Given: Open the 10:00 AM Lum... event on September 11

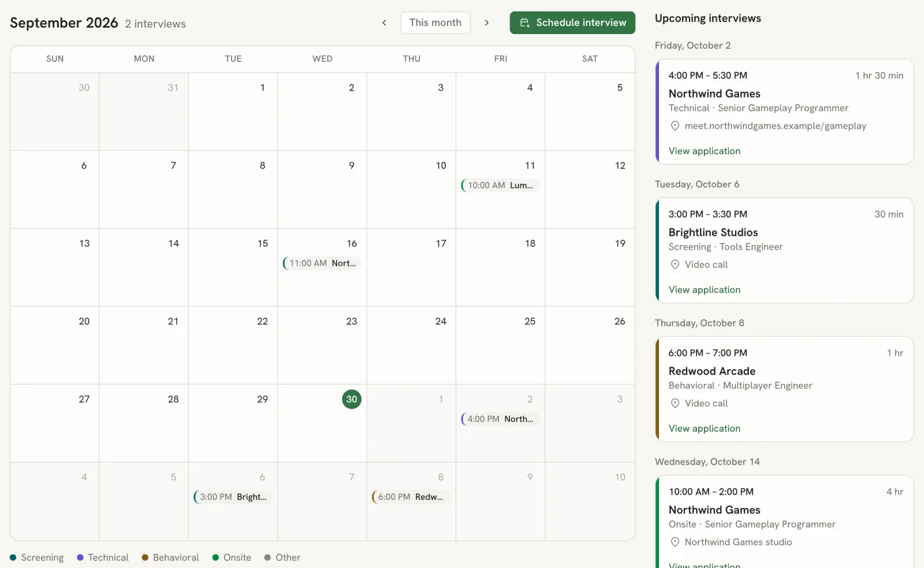Looking at the screenshot, I should (x=500, y=185).
